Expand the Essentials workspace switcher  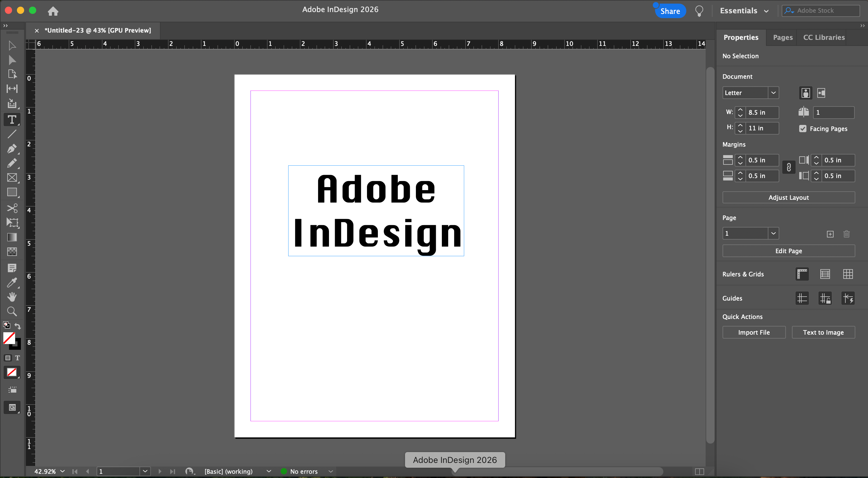coord(744,11)
